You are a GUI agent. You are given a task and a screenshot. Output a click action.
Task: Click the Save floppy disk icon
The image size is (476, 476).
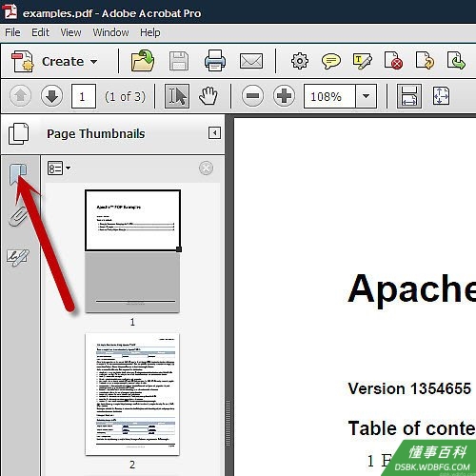pos(179,61)
